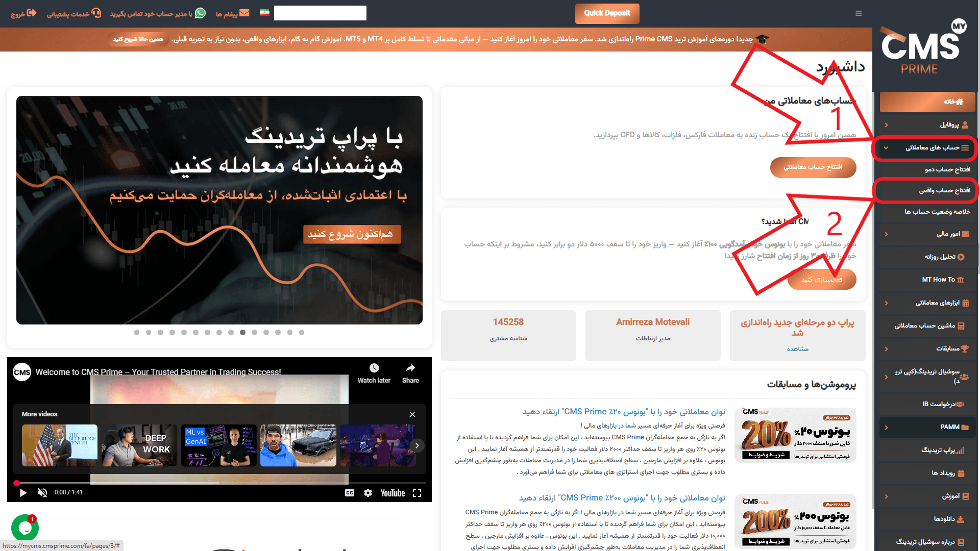Select the first carousel dot
The image size is (980, 551).
[x=137, y=333]
